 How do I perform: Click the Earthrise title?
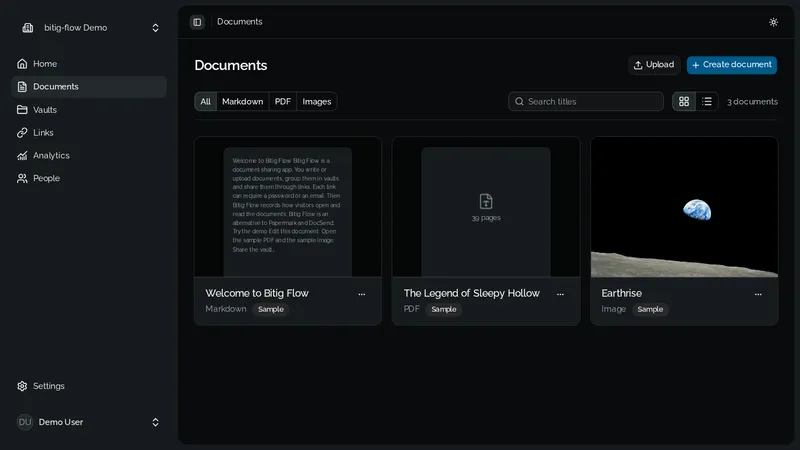621,293
